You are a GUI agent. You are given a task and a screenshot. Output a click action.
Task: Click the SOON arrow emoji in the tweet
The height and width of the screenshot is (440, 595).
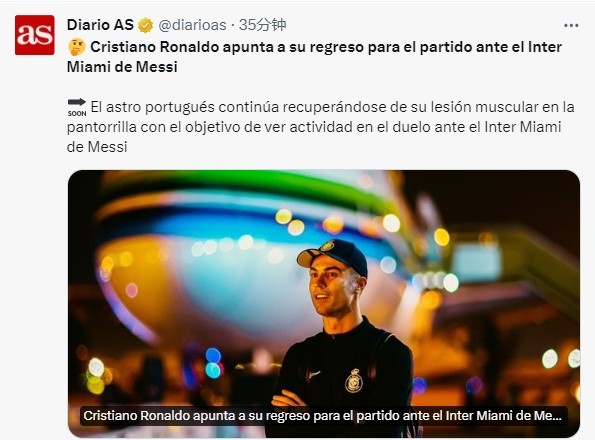point(77,107)
